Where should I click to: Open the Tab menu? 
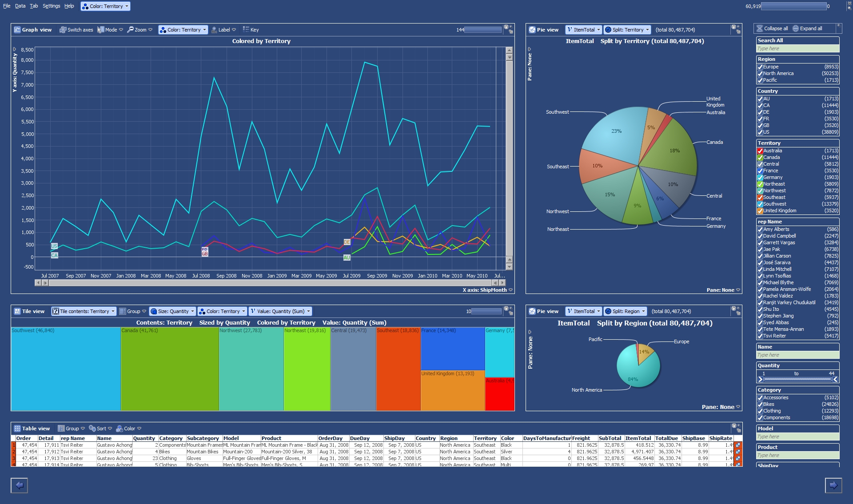tap(34, 6)
